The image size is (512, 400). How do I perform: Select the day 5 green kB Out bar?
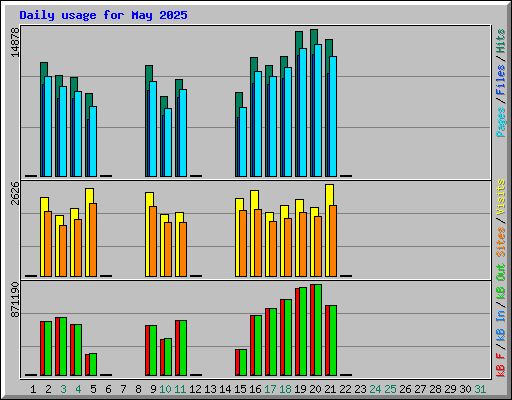[x=93, y=365]
